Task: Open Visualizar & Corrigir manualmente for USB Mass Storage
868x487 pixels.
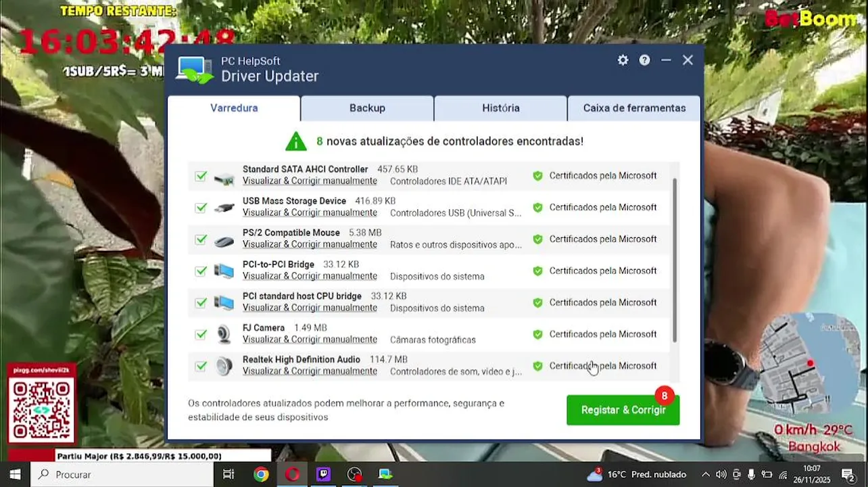Action: coord(310,213)
